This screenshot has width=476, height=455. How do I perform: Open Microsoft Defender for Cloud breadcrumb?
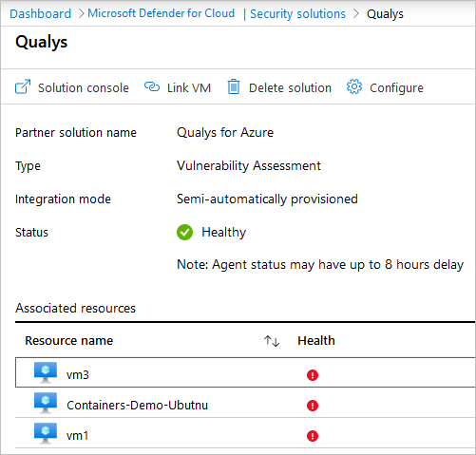click(x=162, y=13)
